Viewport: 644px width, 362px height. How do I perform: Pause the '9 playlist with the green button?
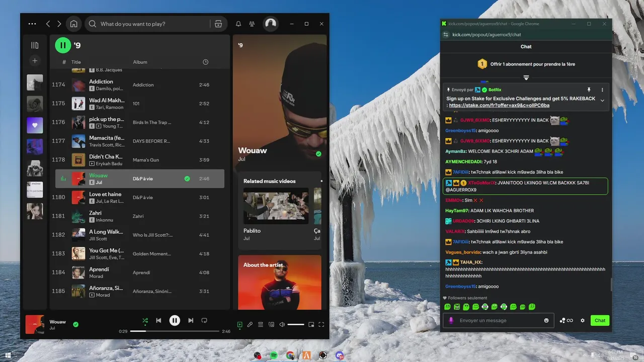[x=63, y=45]
